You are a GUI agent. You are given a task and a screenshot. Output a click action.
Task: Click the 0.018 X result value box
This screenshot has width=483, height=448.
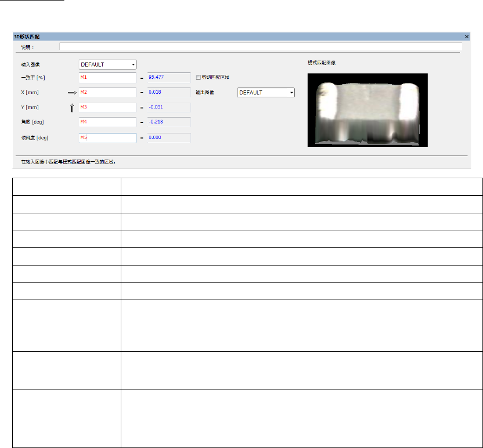pyautogui.click(x=169, y=93)
